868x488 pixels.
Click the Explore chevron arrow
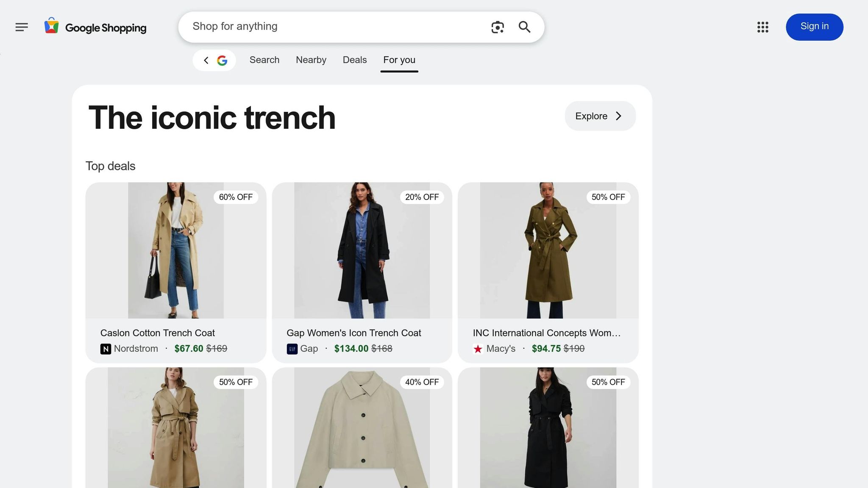click(x=619, y=116)
